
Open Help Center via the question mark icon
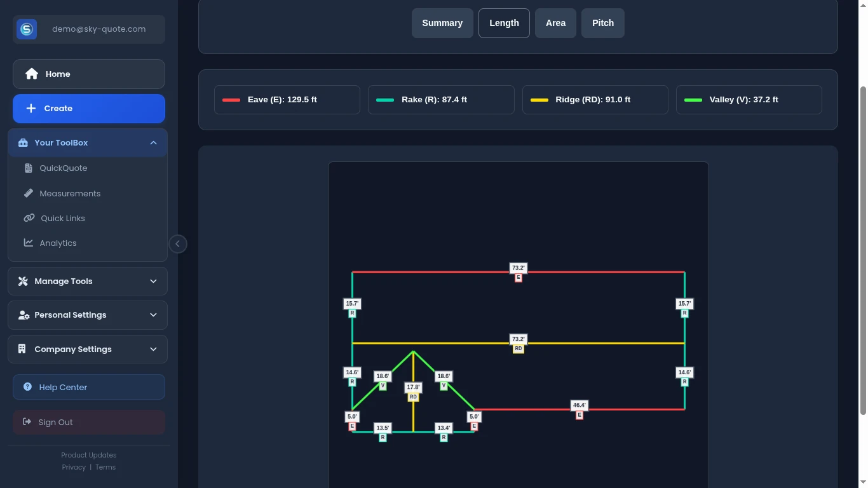tap(27, 387)
